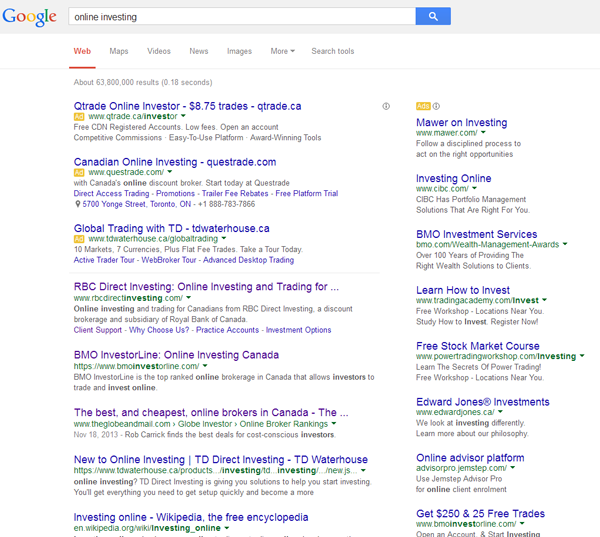Screen dimensions: 600x537
Task: Click the yellow Ad badge for questrade.com
Action: tap(79, 173)
